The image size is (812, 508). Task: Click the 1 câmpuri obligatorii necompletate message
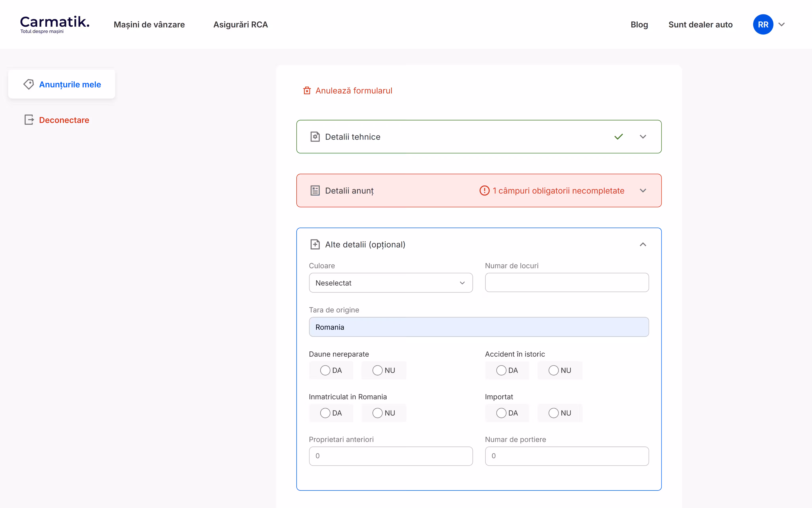558,190
